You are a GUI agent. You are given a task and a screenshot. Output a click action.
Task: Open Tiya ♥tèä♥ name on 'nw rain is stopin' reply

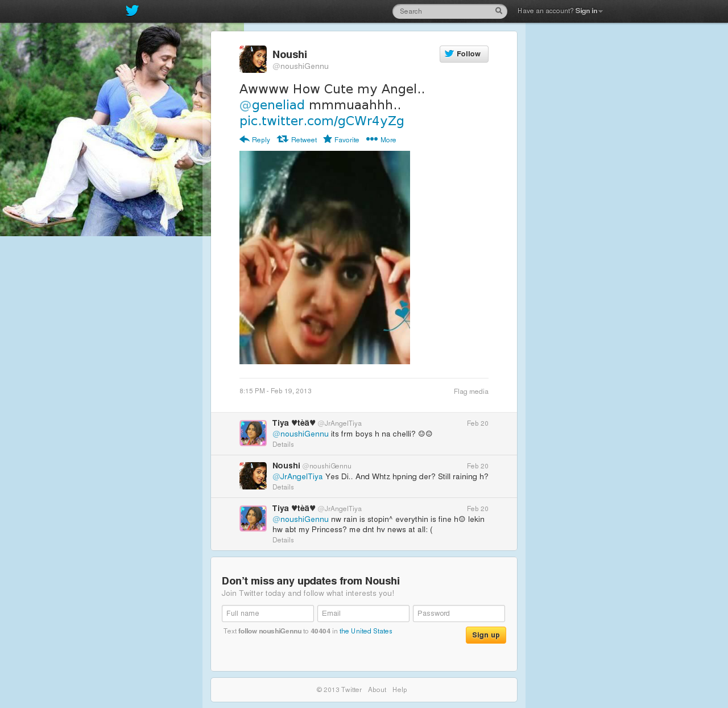(x=293, y=508)
